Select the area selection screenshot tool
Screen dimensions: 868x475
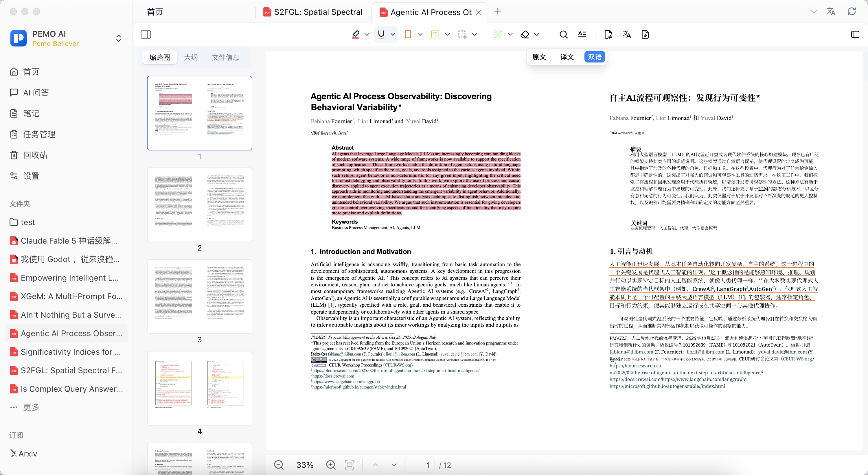click(x=462, y=34)
